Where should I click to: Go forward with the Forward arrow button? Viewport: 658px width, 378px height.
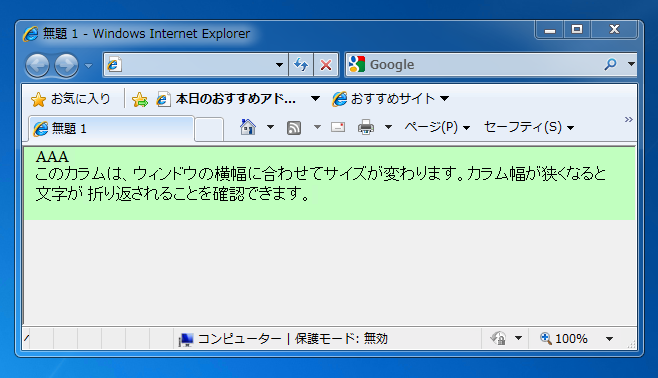click(67, 65)
